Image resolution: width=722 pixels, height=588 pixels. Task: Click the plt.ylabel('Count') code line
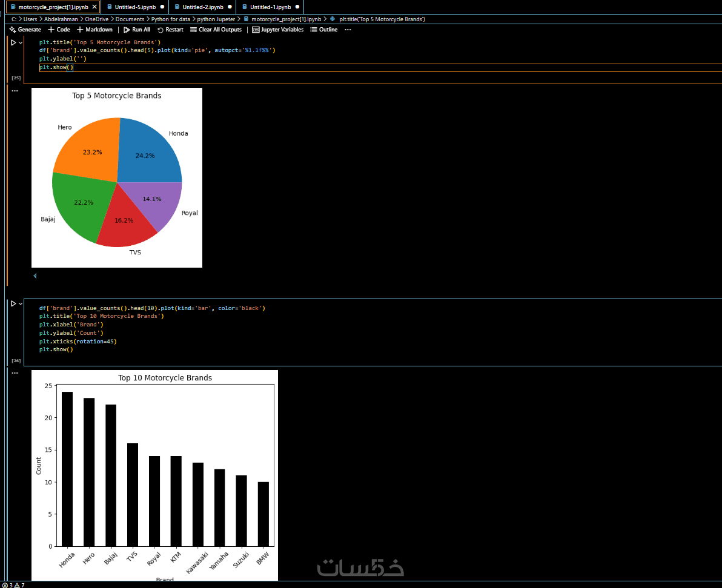(x=71, y=333)
